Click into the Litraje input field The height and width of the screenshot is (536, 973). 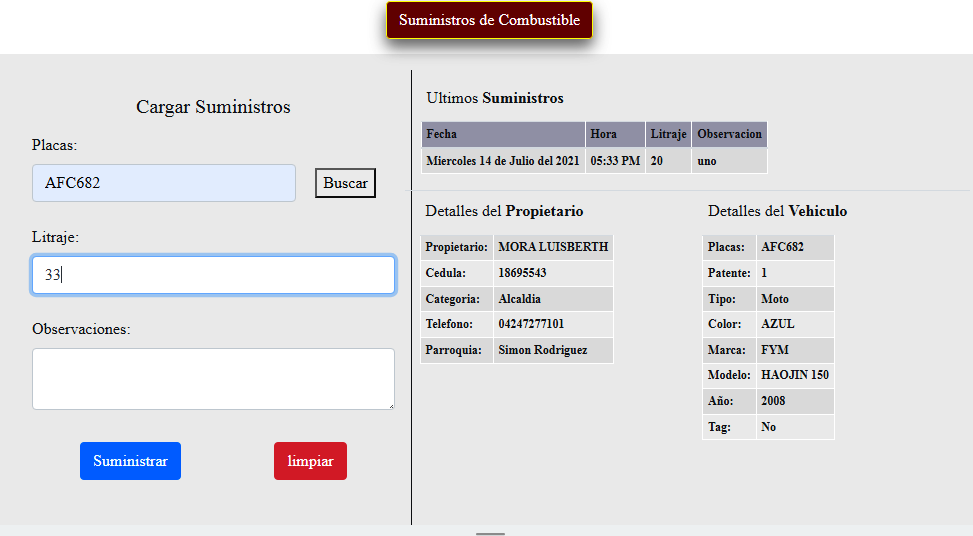click(213, 275)
